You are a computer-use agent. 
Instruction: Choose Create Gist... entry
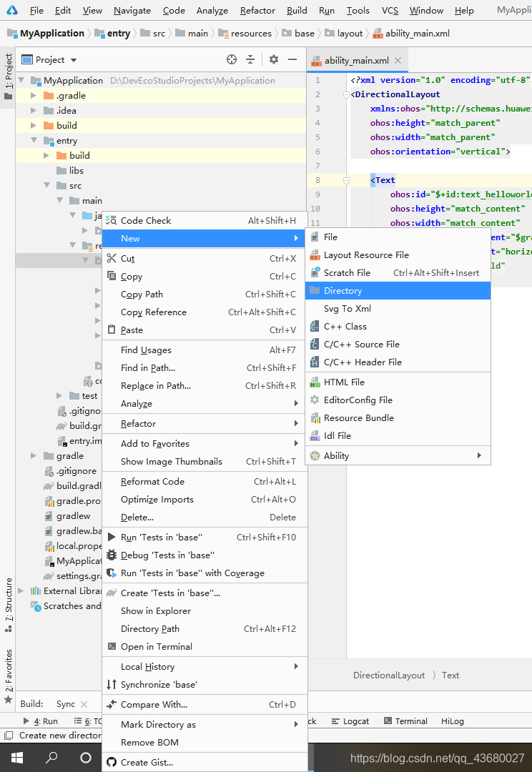[x=205, y=762]
